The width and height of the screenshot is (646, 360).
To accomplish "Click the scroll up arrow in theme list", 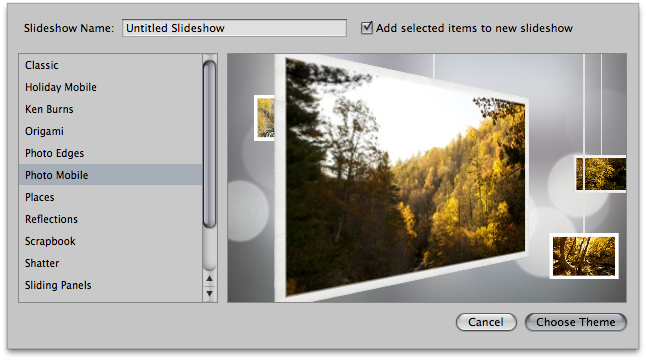I will tap(210, 279).
